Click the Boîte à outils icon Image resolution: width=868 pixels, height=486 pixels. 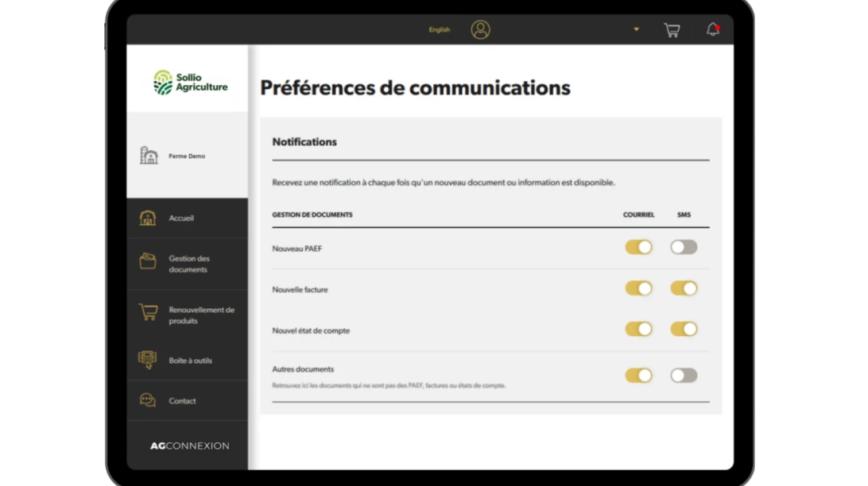click(147, 360)
